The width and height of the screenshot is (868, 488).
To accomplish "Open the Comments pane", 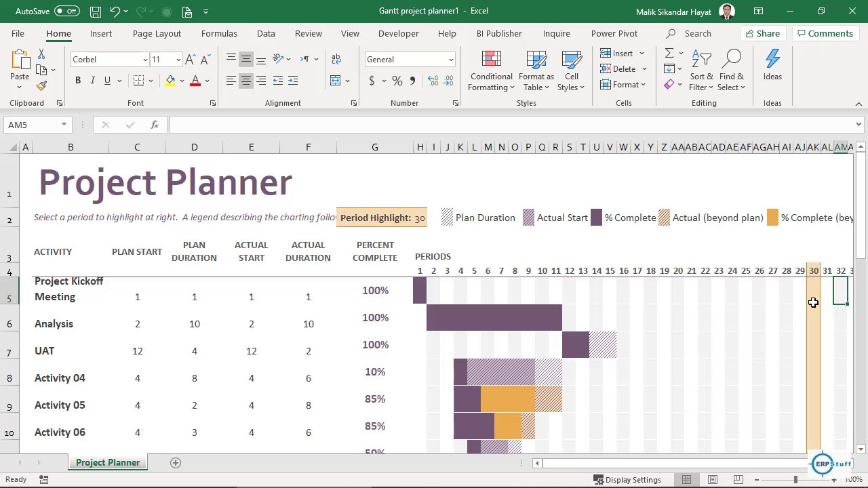I will coord(825,33).
